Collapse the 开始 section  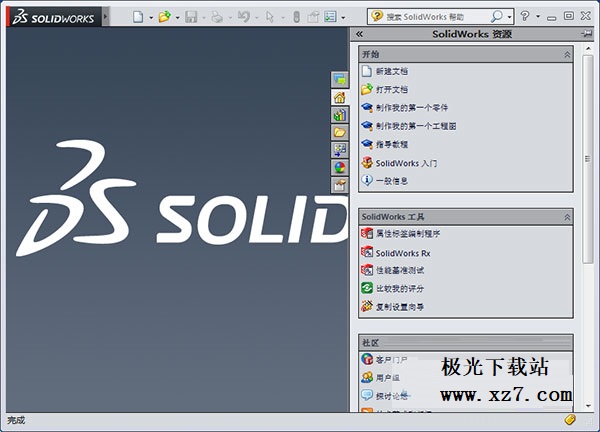pyautogui.click(x=567, y=55)
